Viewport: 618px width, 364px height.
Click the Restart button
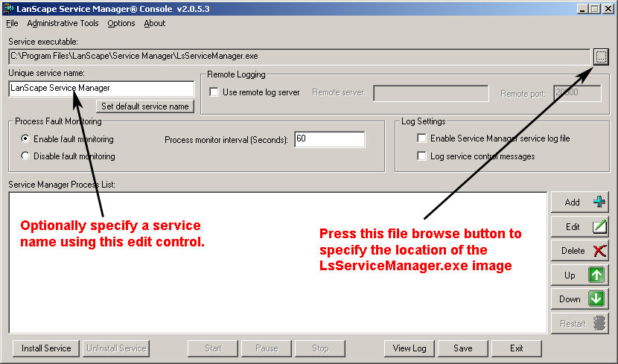tap(579, 323)
